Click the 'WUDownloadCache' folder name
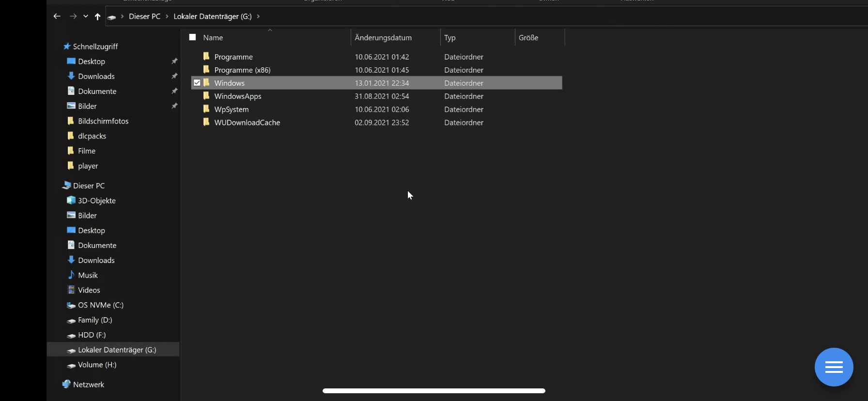The height and width of the screenshot is (401, 868). (248, 123)
